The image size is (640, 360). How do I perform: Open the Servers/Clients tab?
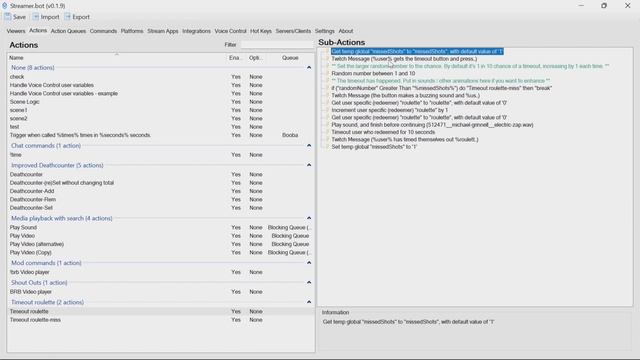[293, 31]
